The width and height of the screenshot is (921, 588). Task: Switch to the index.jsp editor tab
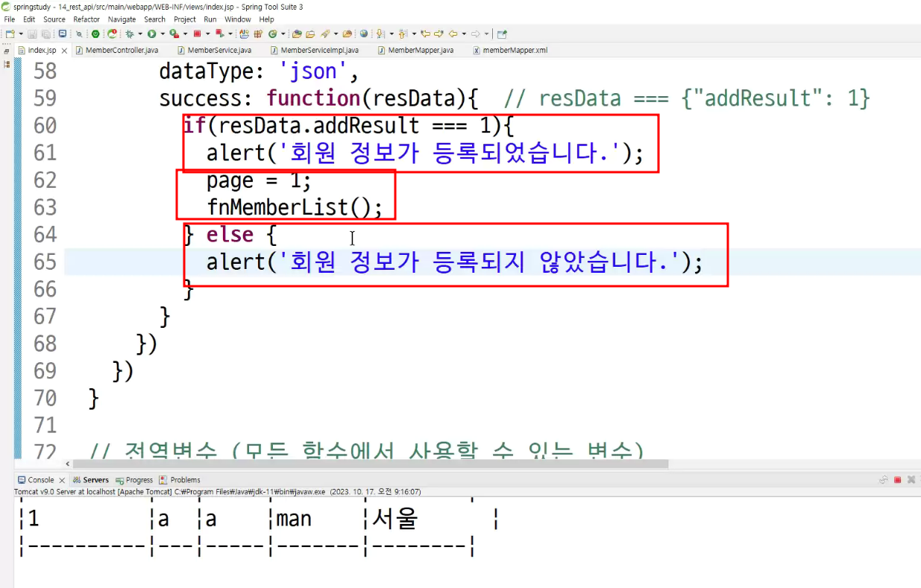pos(42,51)
